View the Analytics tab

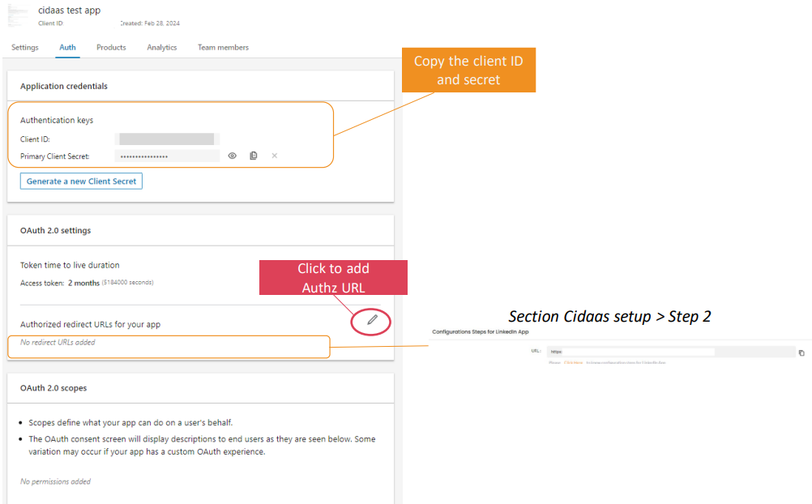point(161,47)
